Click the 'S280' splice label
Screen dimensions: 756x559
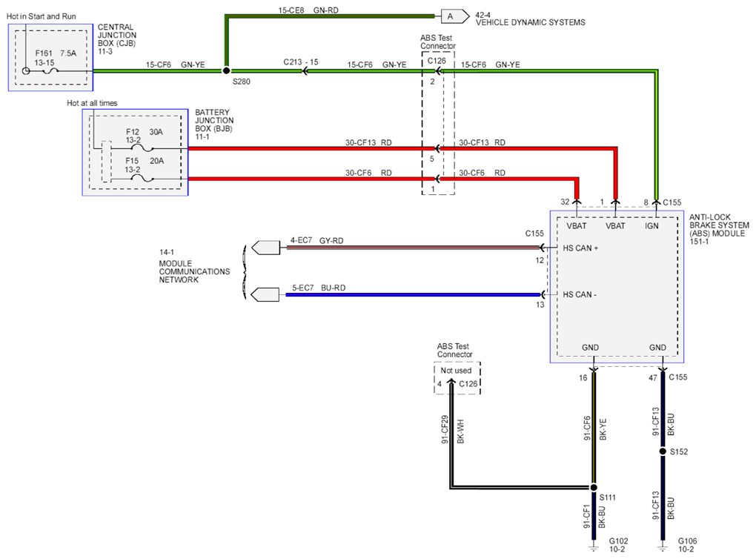[x=242, y=82]
